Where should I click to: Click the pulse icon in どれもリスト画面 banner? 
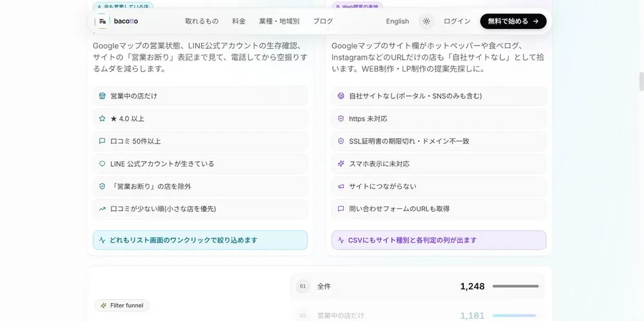[102, 240]
